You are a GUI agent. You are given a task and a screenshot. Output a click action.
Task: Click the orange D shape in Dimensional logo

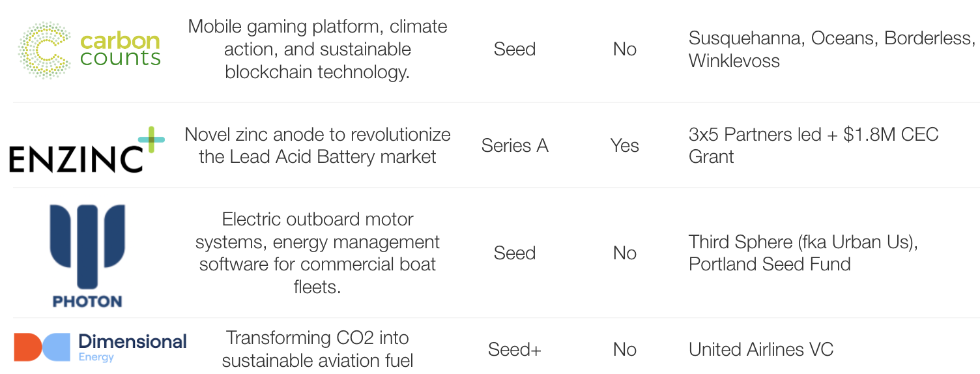tap(27, 347)
